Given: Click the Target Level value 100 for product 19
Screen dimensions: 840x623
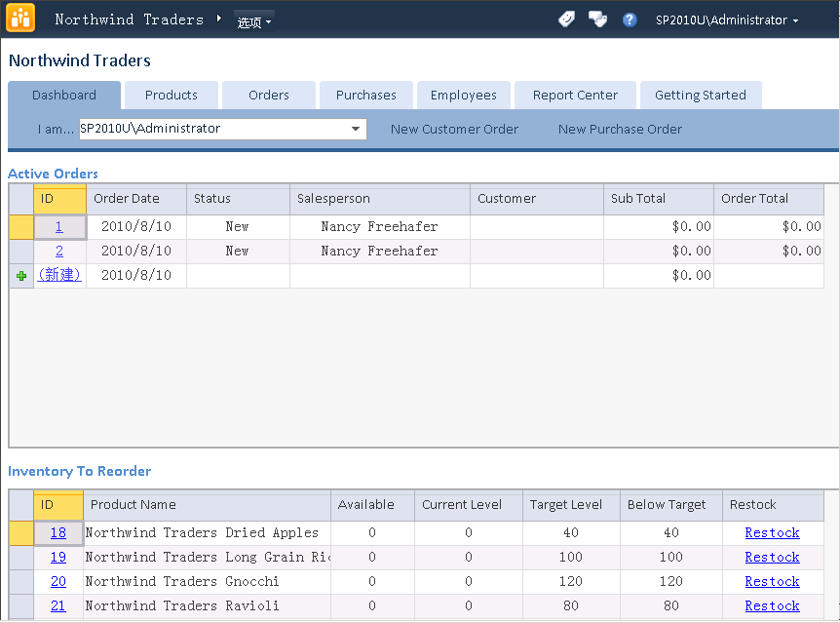Looking at the screenshot, I should [572, 557].
